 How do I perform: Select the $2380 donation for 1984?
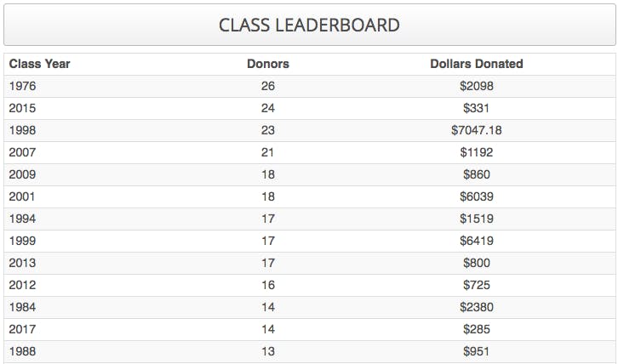tap(477, 307)
